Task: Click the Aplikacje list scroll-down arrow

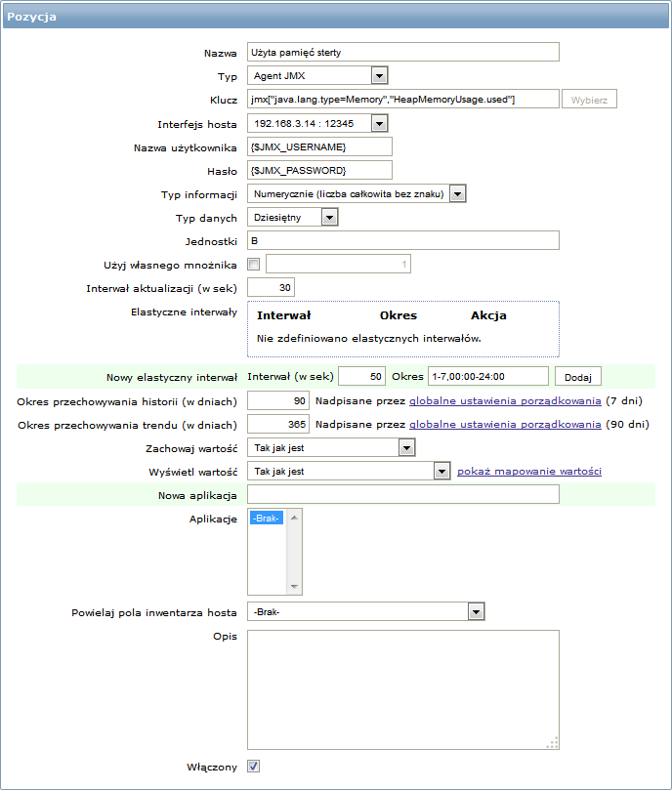Action: coord(294,587)
